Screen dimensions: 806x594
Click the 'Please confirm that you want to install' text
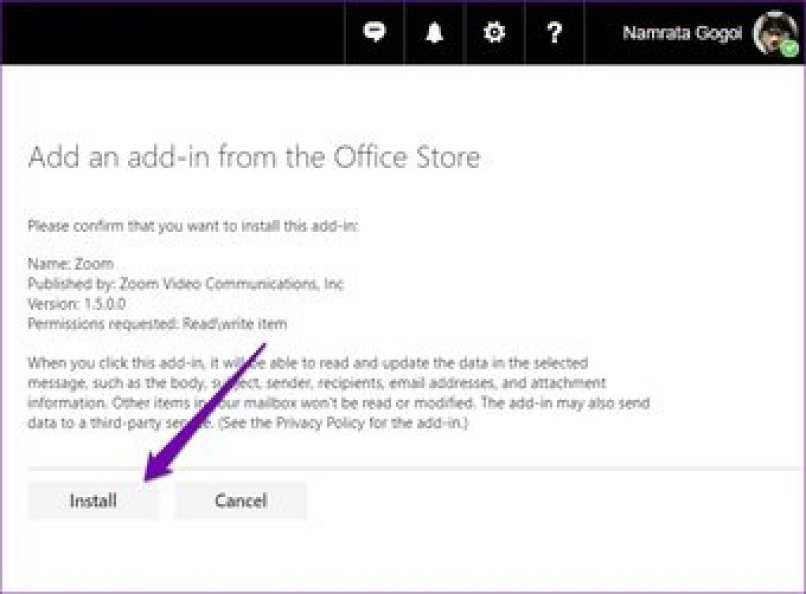click(x=192, y=226)
